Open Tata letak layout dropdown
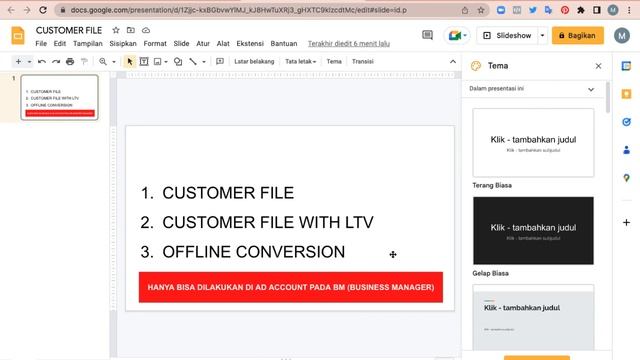This screenshot has width=640, height=360. point(300,62)
